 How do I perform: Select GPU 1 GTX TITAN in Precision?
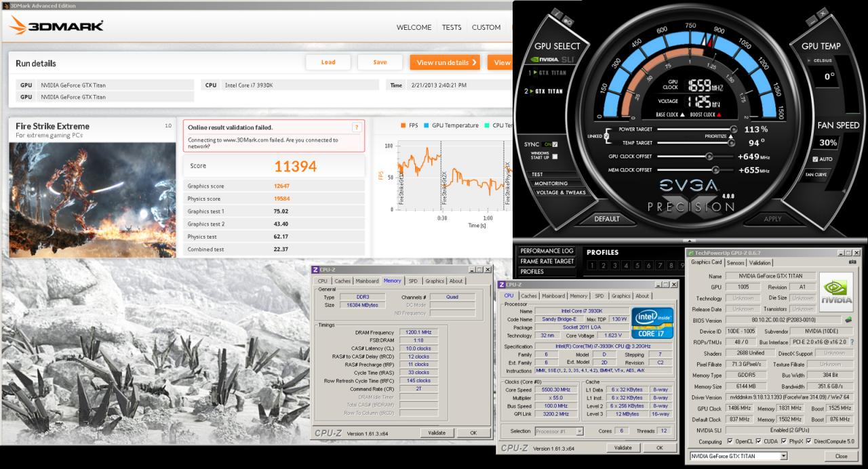click(547, 73)
